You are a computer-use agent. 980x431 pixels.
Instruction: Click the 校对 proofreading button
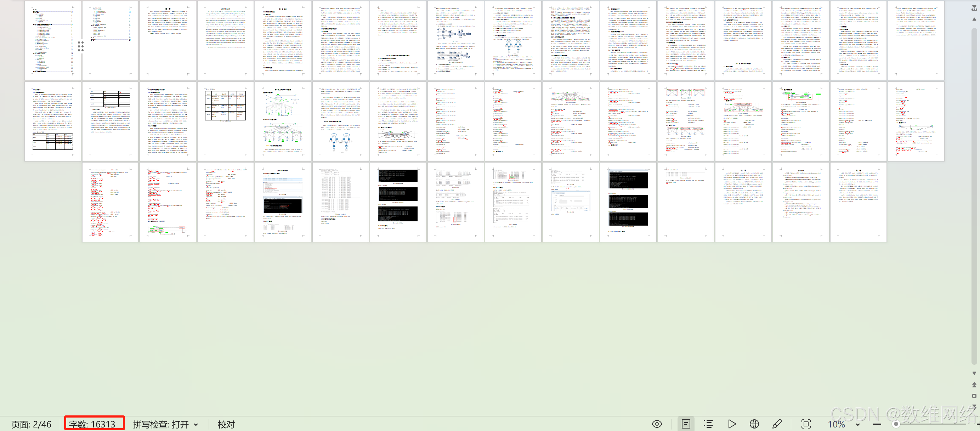[226, 425]
